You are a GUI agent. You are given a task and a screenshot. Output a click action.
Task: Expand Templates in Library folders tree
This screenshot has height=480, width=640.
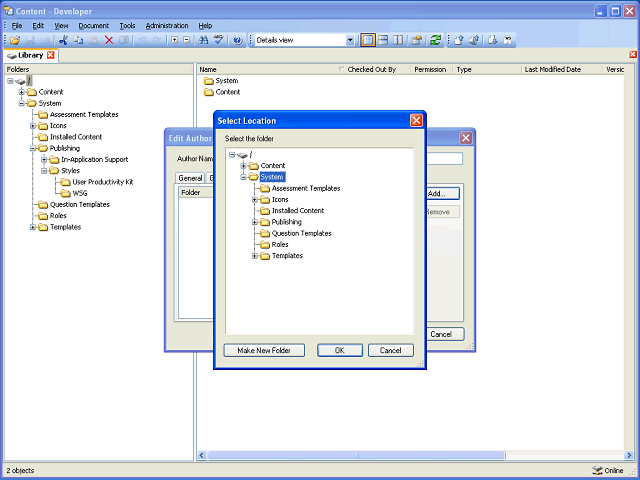(33, 227)
